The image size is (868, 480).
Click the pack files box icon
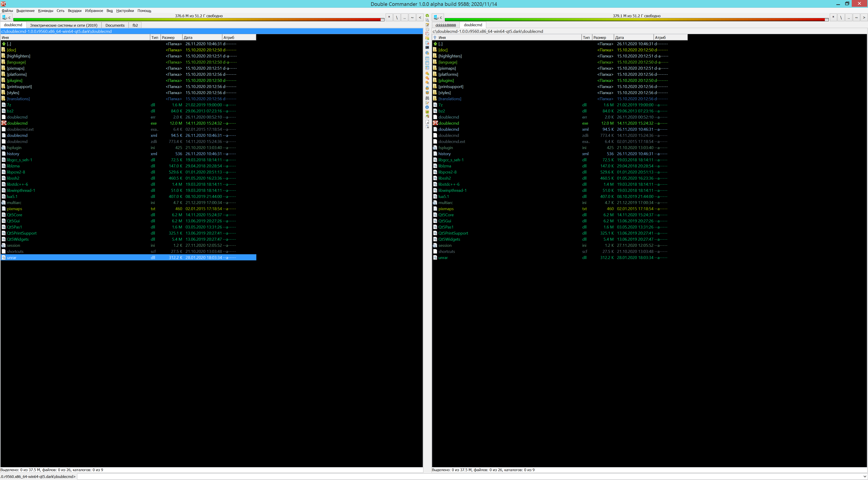coord(427,88)
